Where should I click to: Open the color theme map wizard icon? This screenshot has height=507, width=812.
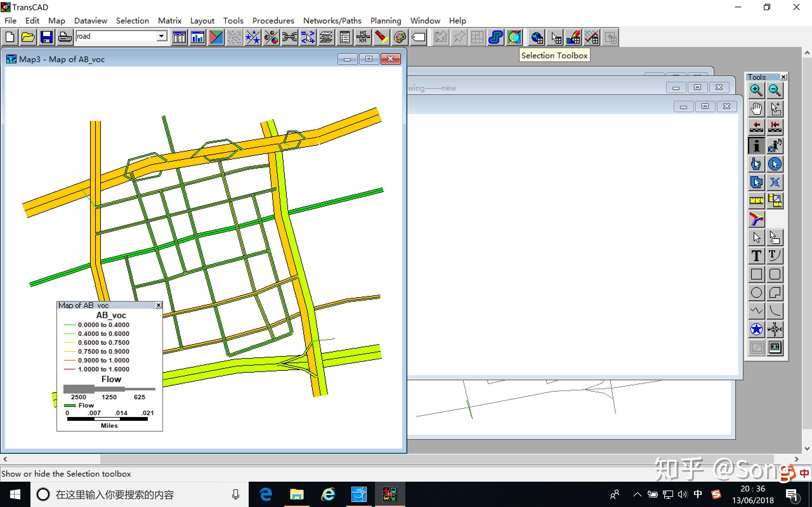216,37
